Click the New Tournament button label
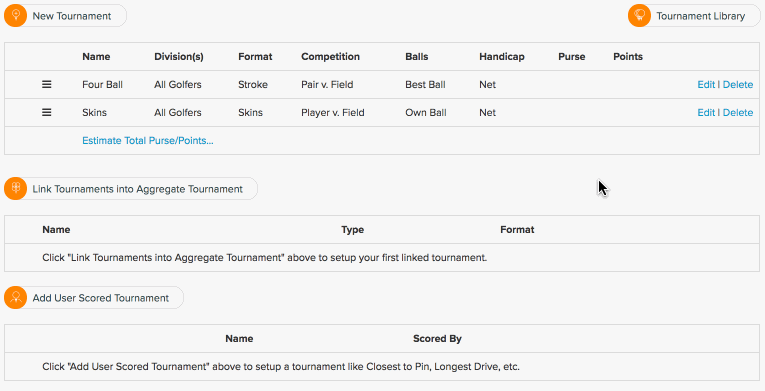765x391 pixels. point(72,16)
